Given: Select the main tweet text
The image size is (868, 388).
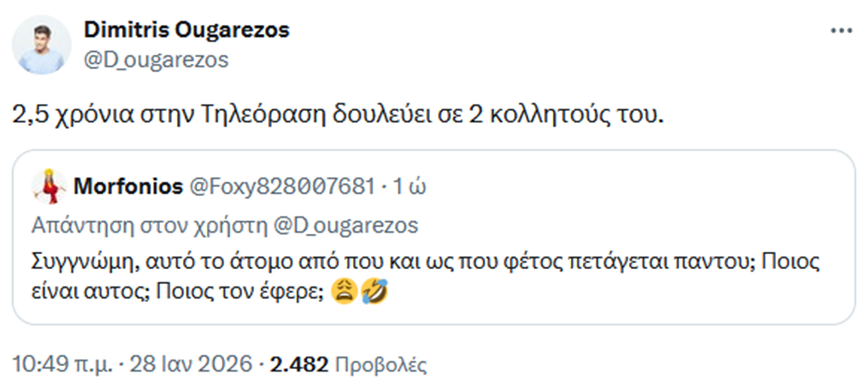Looking at the screenshot, I should click(x=340, y=114).
